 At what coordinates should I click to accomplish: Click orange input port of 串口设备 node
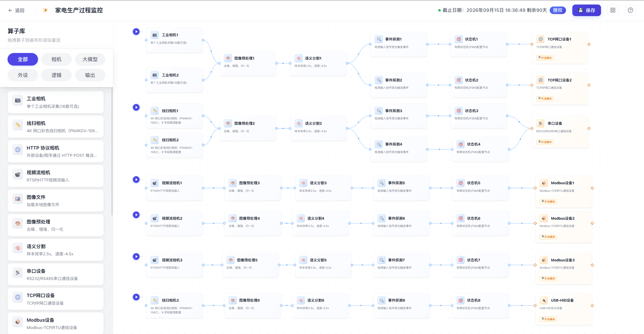pos(532,128)
